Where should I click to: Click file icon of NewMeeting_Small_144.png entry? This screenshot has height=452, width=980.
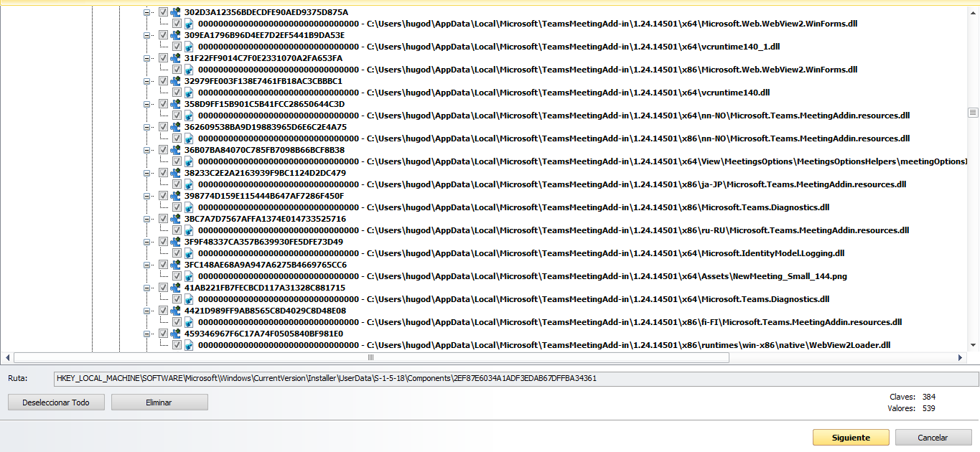[189, 276]
